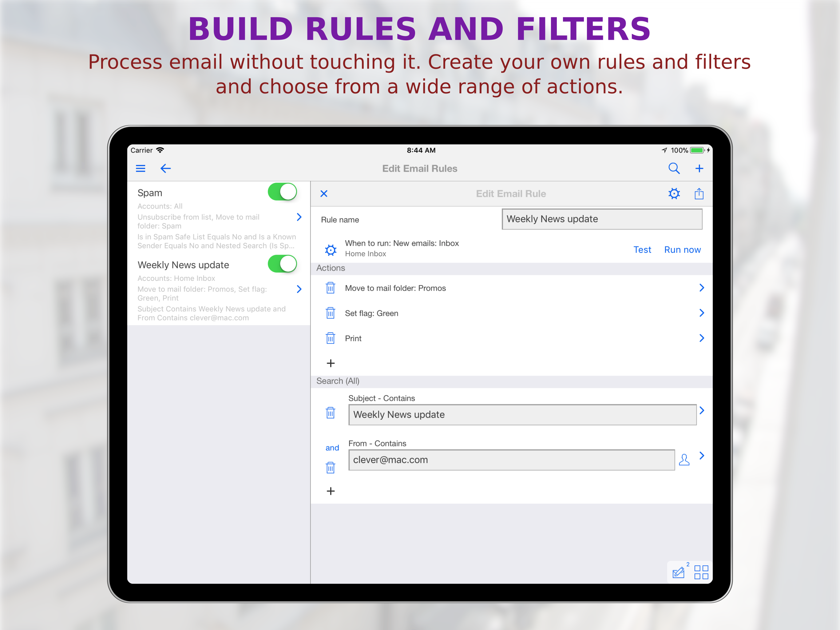The image size is (840, 630).
Task: Open the grid view icon
Action: 701,572
